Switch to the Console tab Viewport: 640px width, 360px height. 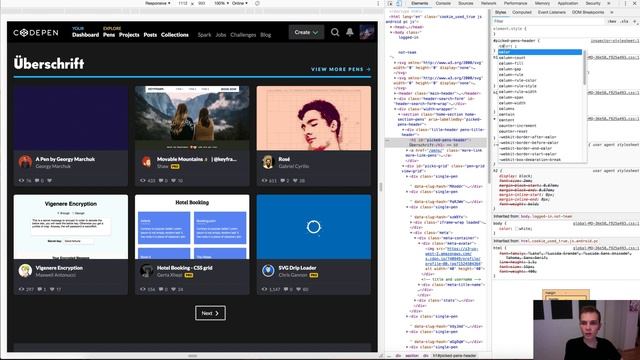tap(443, 3)
